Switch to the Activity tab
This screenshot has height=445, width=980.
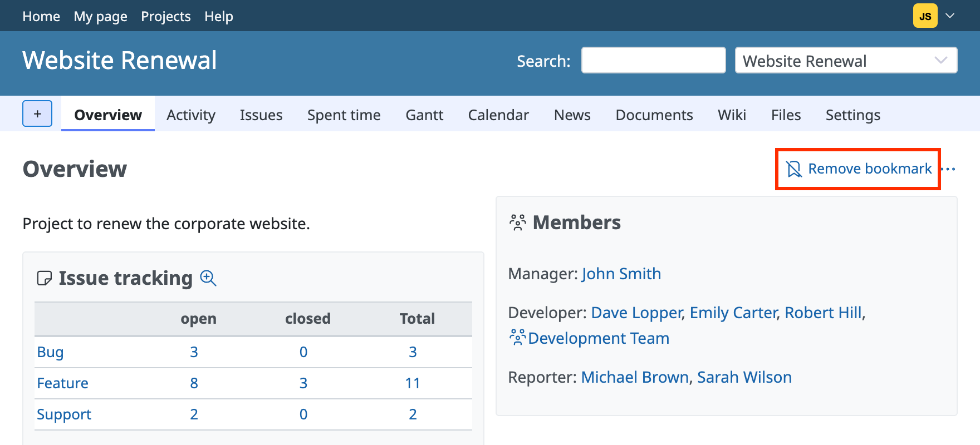tap(191, 115)
